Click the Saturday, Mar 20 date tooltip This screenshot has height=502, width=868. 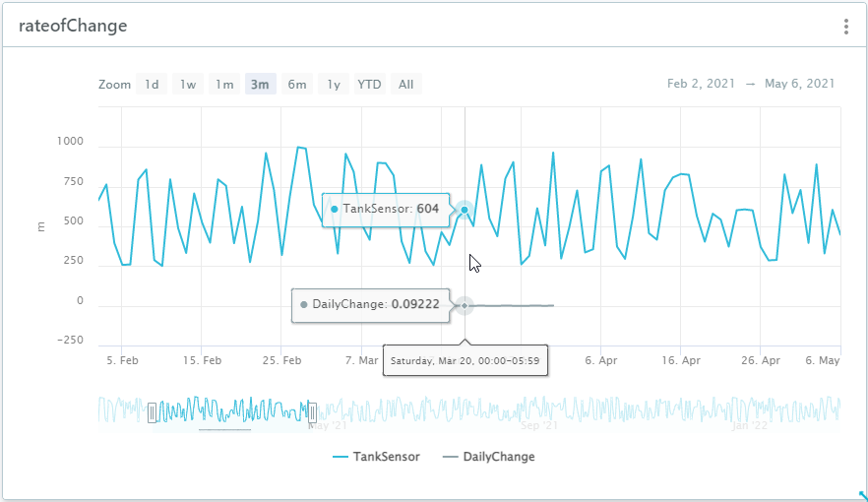[465, 360]
